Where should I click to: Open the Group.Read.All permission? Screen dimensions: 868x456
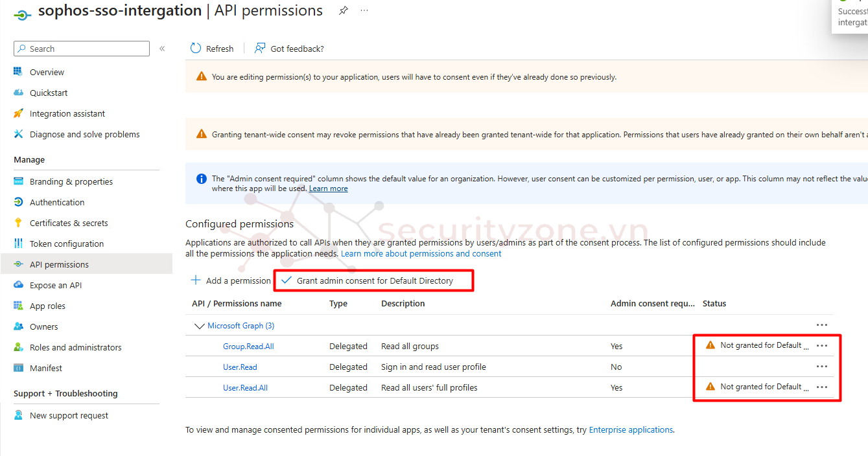248,347
